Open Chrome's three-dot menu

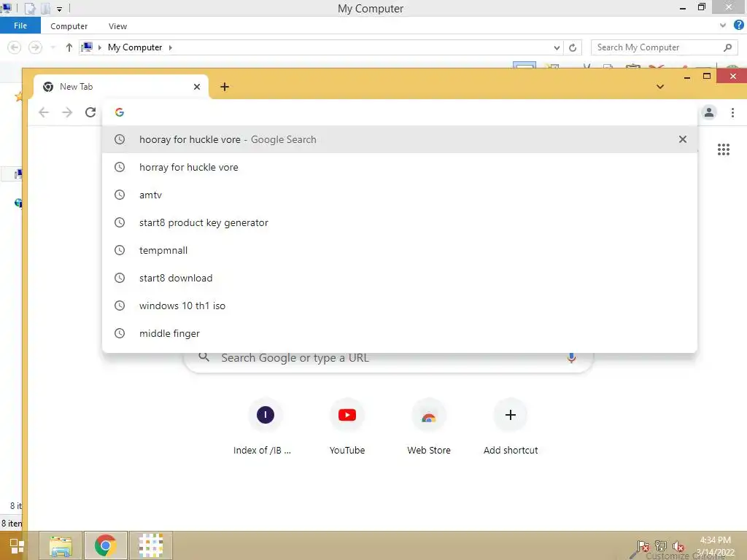(732, 112)
